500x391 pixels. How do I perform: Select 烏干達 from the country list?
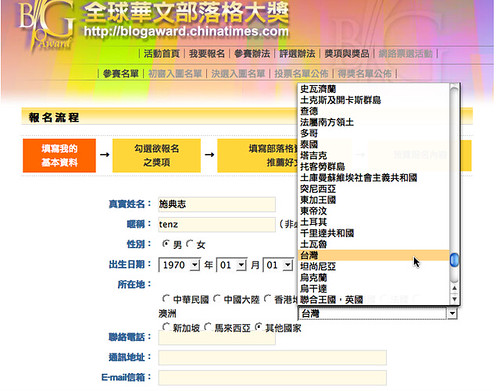pyautogui.click(x=373, y=288)
